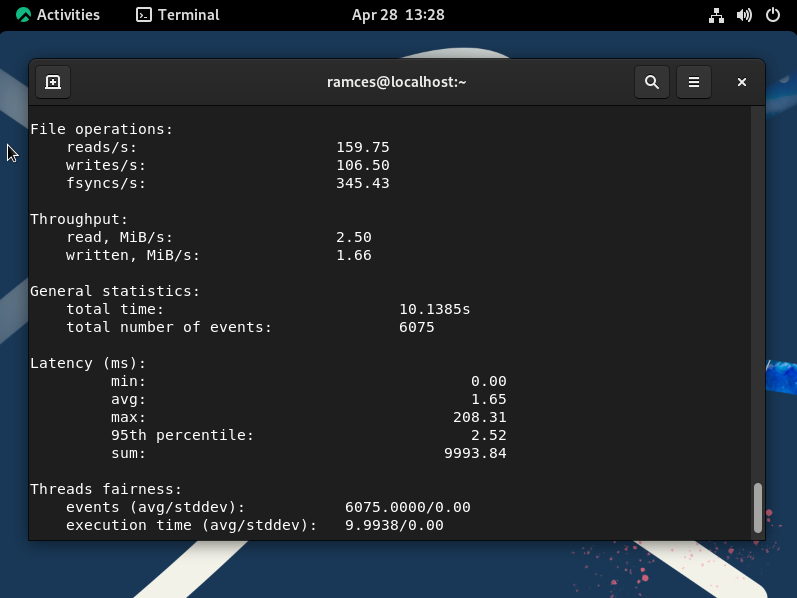This screenshot has height=598, width=797.
Task: Click the 95th percentile value 2.52
Action: pos(488,435)
